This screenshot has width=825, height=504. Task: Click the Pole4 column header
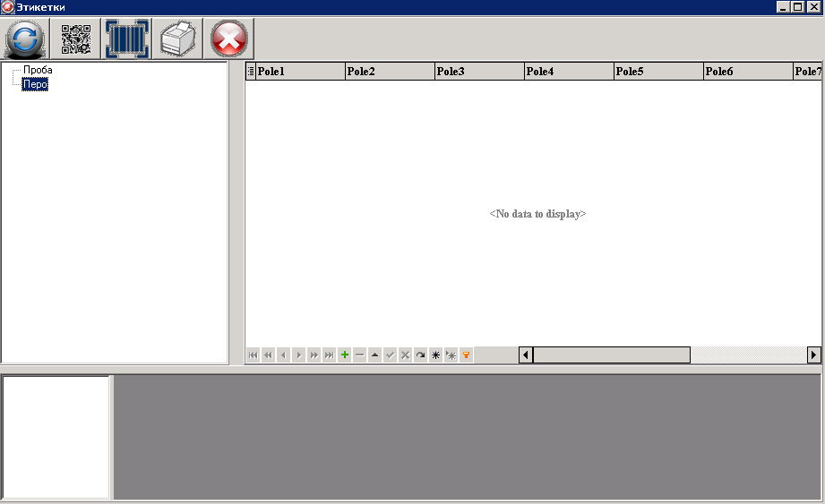[x=569, y=72]
